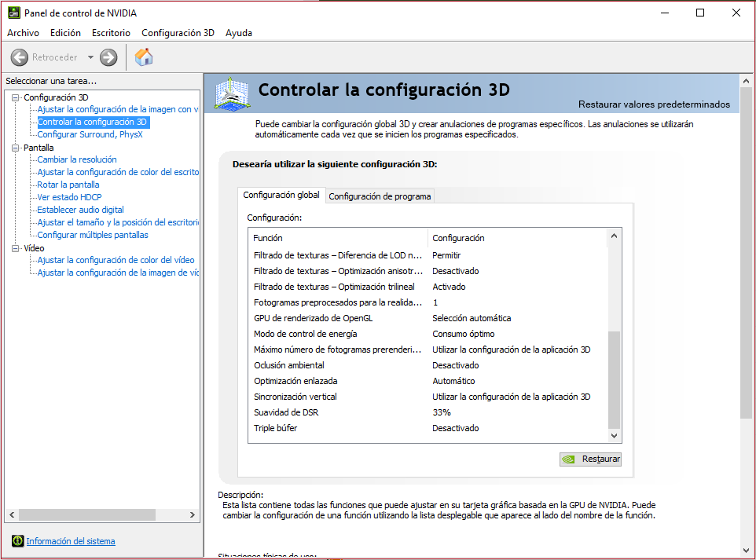Click Función column header
This screenshot has width=756, height=560.
tap(338, 238)
